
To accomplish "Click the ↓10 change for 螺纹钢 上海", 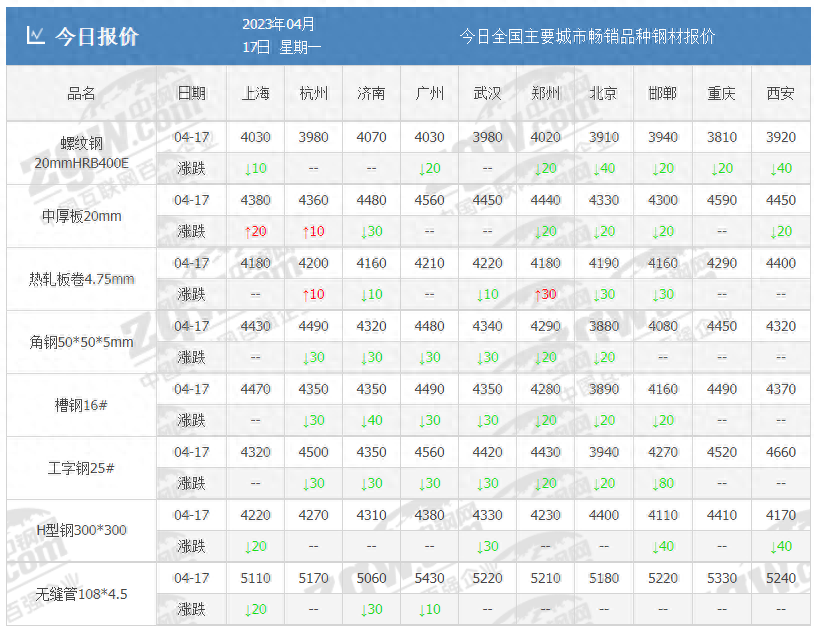I will click(256, 168).
